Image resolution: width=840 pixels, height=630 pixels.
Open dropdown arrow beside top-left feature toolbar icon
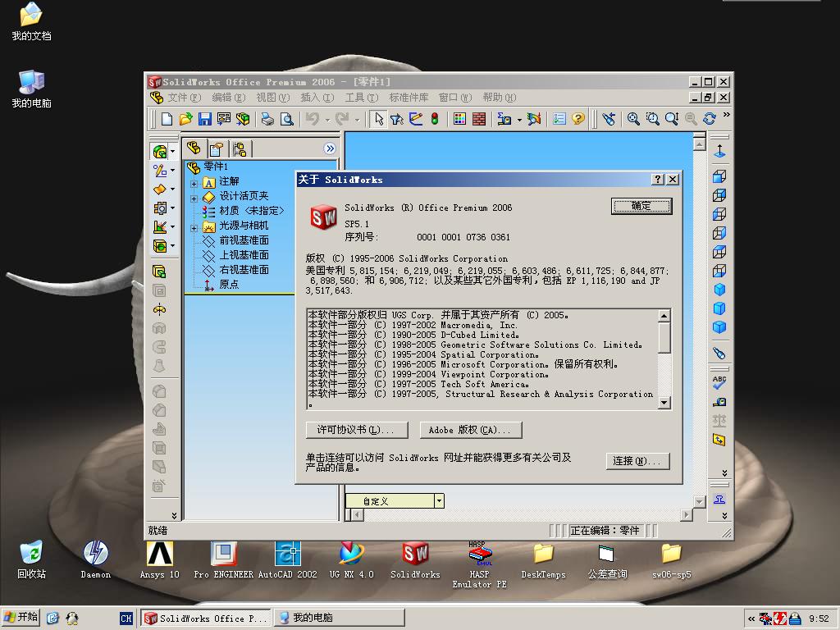coord(172,152)
